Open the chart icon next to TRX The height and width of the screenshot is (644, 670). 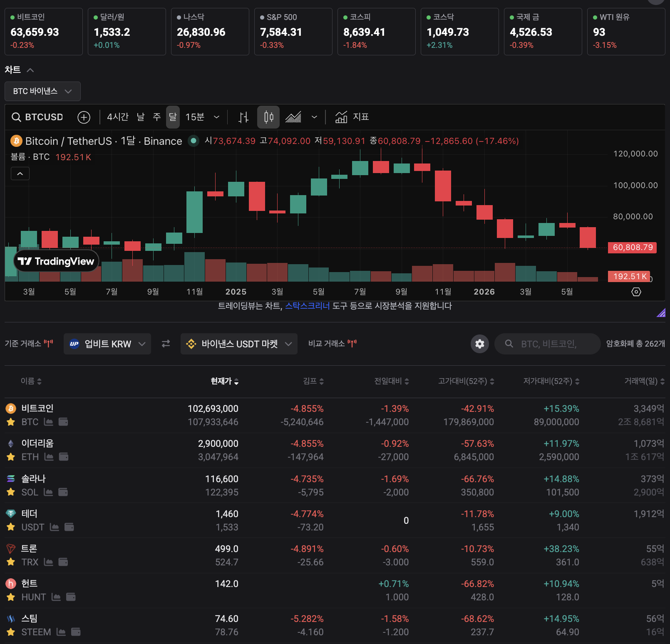[x=48, y=562]
